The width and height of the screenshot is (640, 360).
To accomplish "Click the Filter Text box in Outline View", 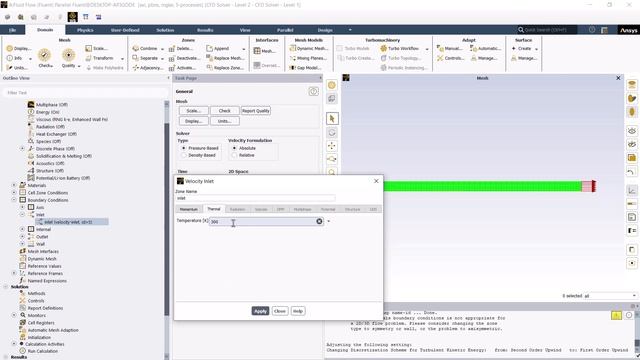I will 85,93.
